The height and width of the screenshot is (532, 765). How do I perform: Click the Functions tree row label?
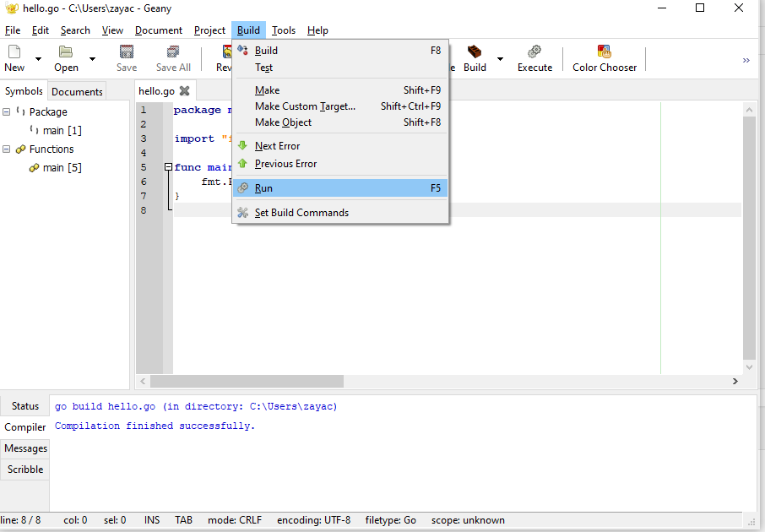pyautogui.click(x=52, y=149)
